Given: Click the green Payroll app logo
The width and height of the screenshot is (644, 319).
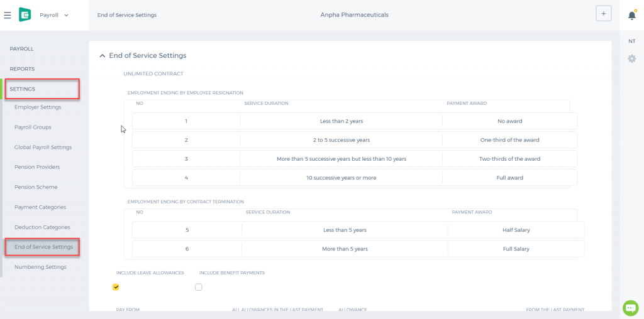Looking at the screenshot, I should (x=25, y=15).
